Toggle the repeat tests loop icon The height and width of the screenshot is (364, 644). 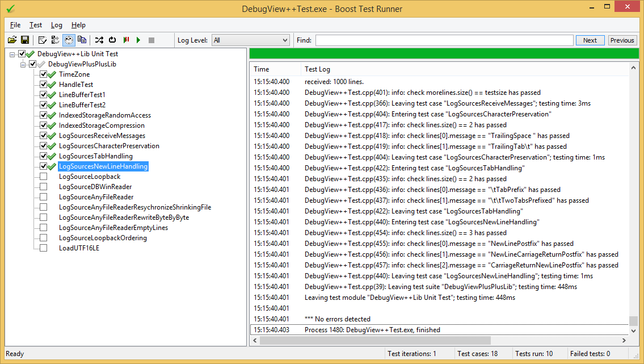[x=112, y=40]
